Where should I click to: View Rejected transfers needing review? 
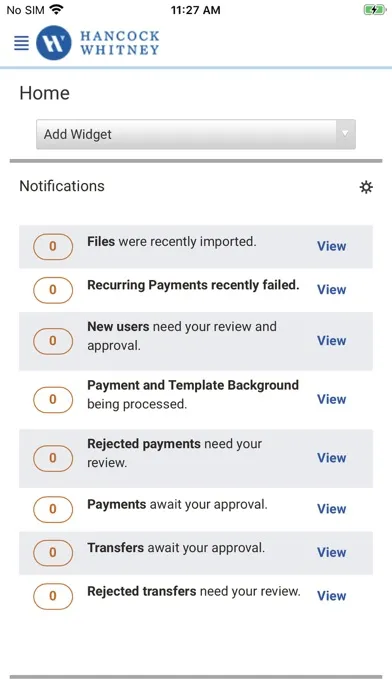pos(331,596)
